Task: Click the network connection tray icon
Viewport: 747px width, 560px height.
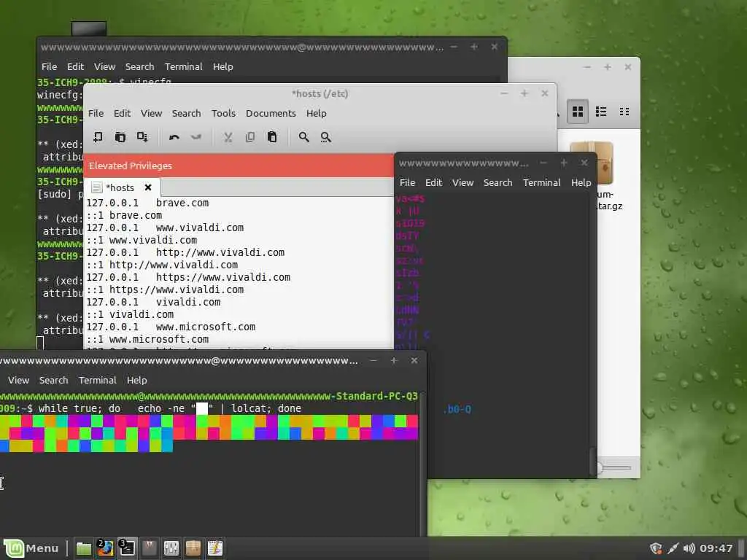Action: (x=673, y=548)
